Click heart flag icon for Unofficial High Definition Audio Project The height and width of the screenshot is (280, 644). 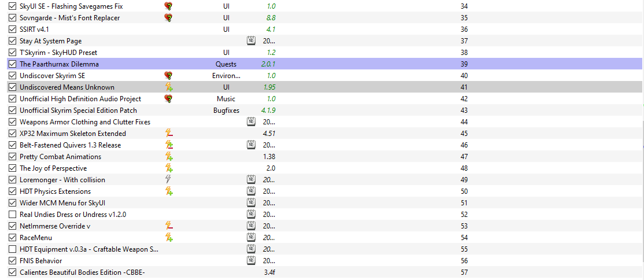pos(168,99)
